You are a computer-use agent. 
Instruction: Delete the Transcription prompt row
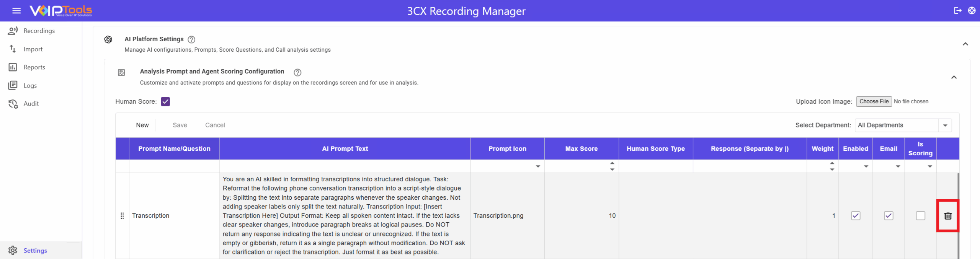(x=947, y=216)
